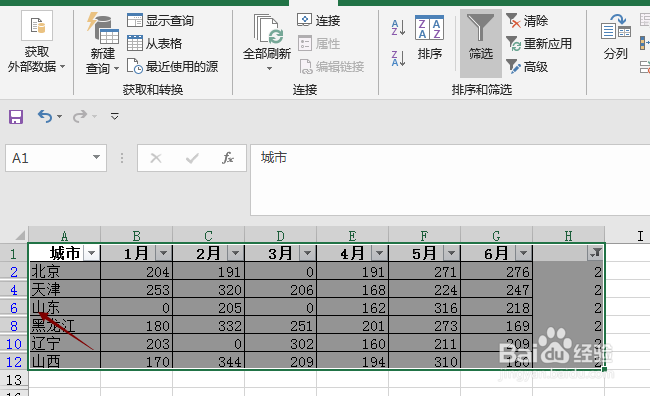
Task: Select row 6 header
Action: 14,308
